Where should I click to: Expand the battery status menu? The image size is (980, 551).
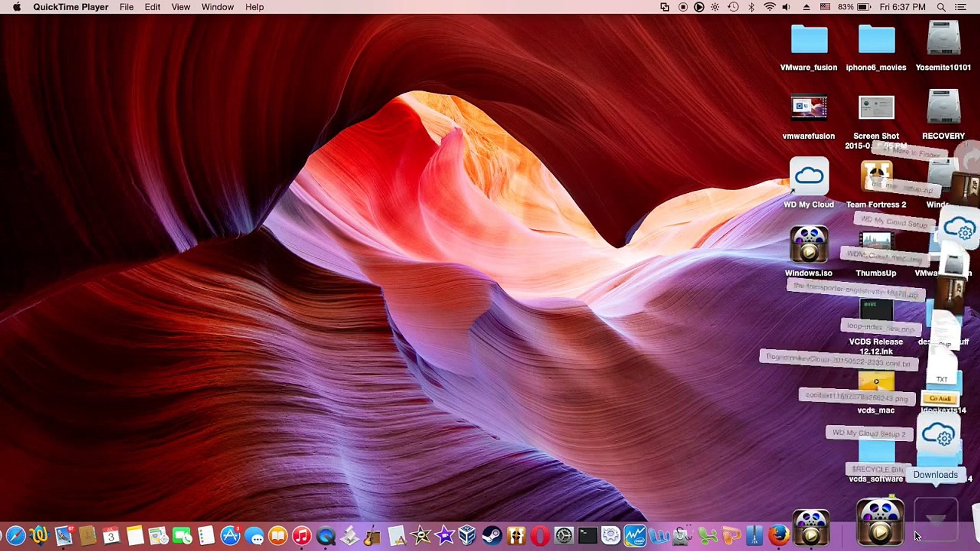tap(864, 7)
